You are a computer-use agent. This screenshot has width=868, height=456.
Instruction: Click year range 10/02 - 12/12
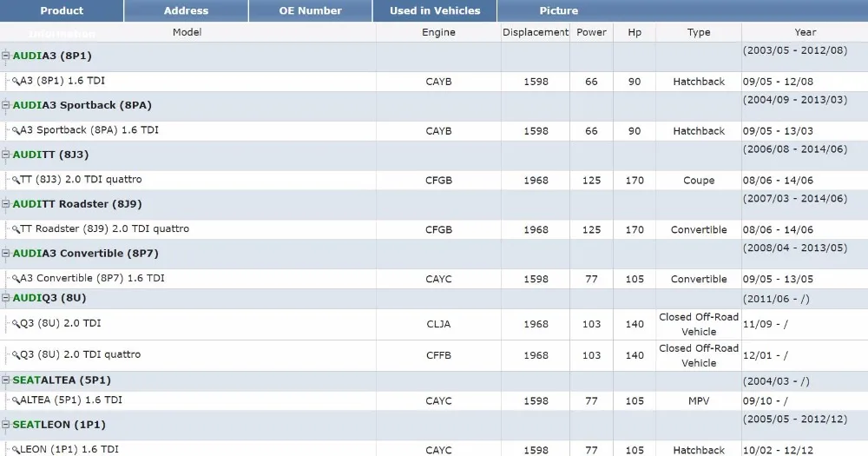click(778, 451)
